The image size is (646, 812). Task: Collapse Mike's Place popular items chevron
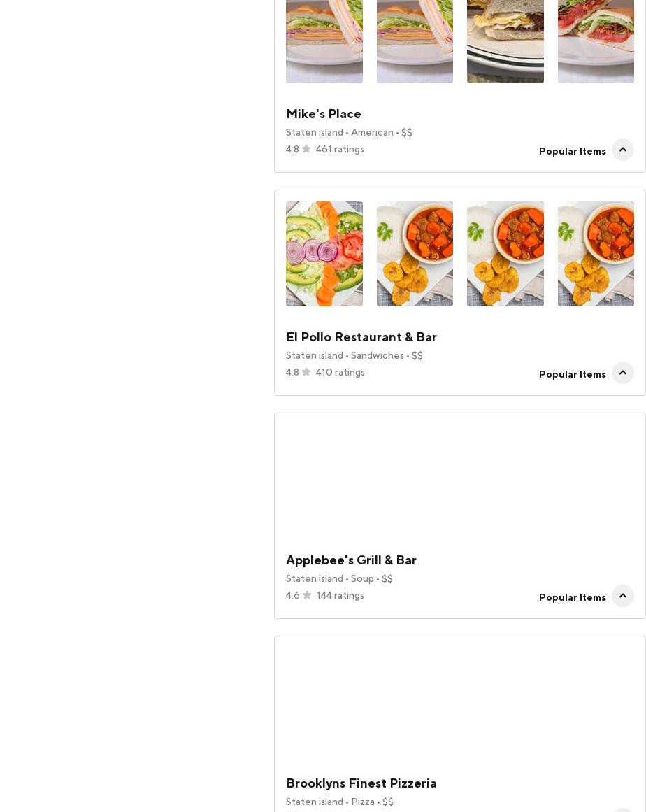click(x=623, y=150)
